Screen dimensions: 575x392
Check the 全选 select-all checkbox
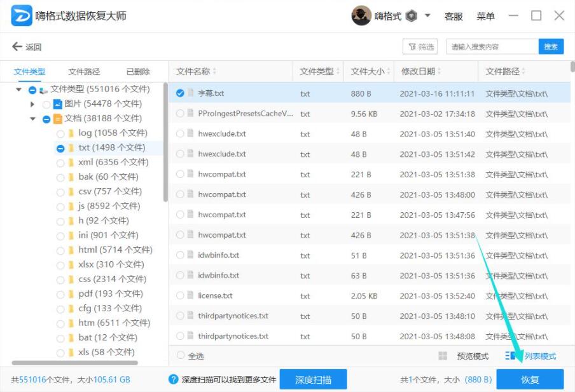(x=180, y=355)
